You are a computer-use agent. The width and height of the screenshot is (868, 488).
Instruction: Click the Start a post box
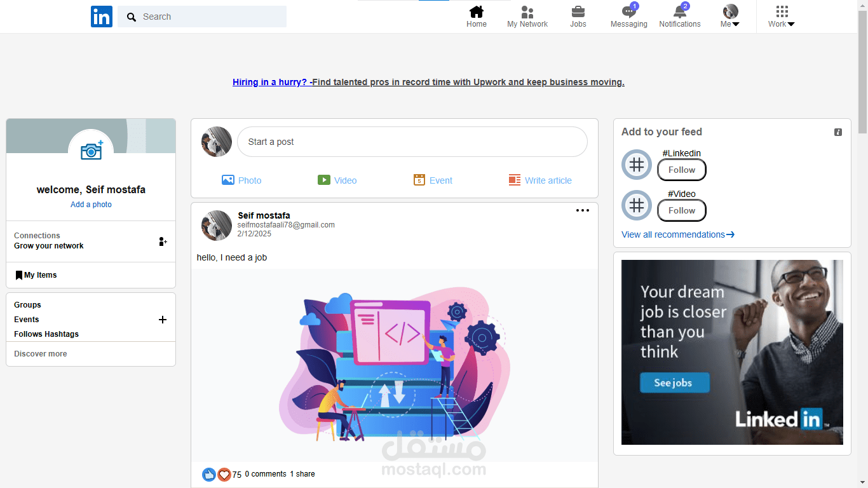[412, 142]
